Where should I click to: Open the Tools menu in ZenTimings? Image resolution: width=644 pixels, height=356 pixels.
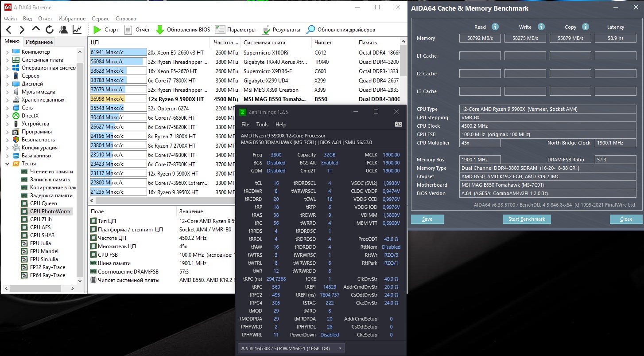(262, 125)
